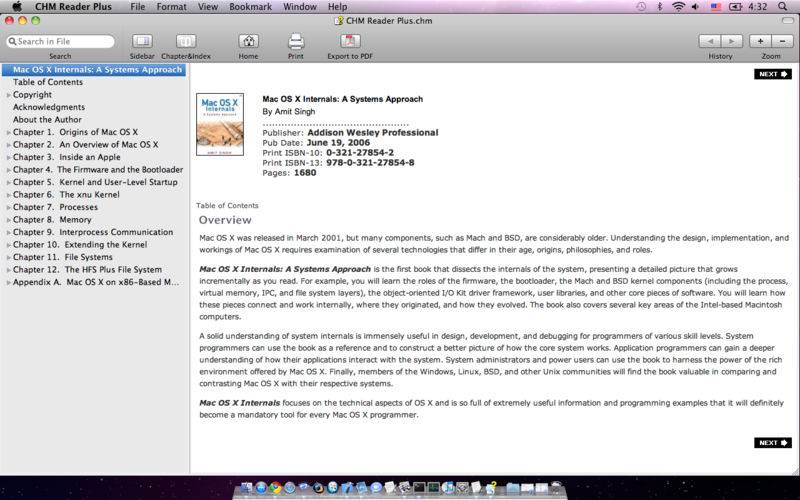Click the Export to PDF icon
The width and height of the screenshot is (800, 500).
(x=350, y=41)
